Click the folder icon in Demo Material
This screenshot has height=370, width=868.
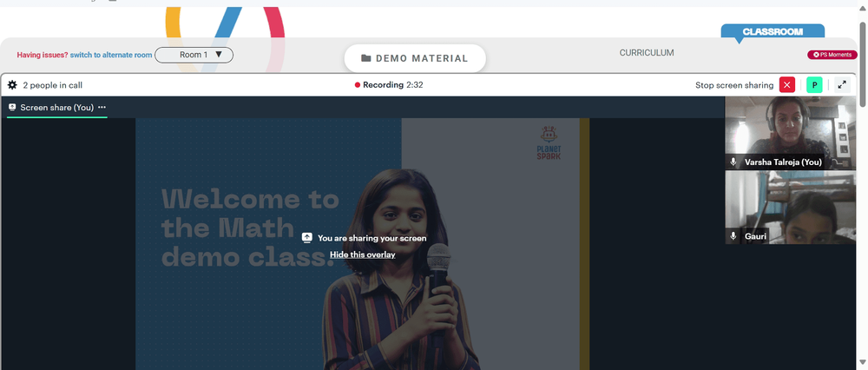click(366, 58)
